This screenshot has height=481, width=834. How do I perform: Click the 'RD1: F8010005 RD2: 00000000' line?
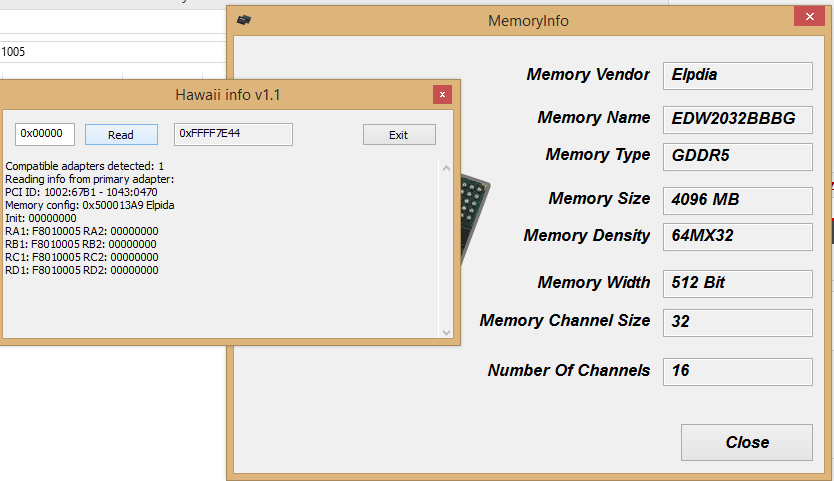click(x=82, y=270)
